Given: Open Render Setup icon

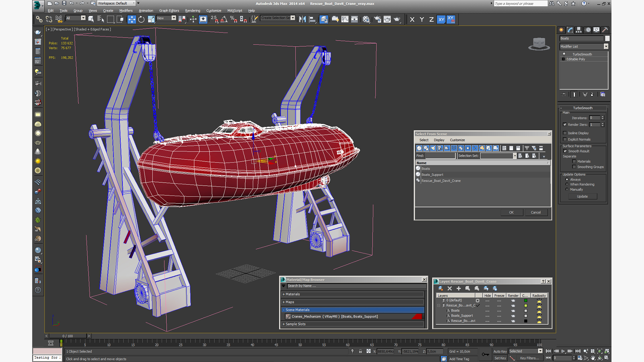Looking at the screenshot, I should tap(377, 19).
